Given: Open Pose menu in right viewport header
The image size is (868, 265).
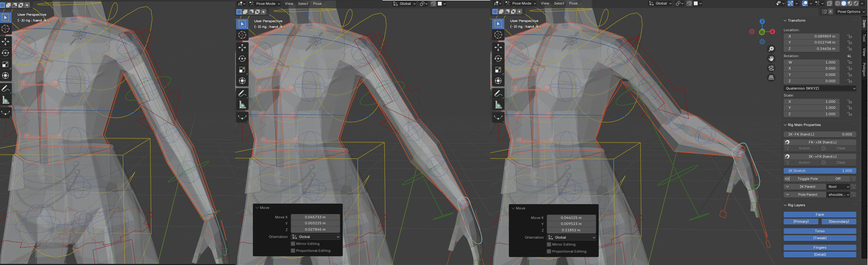Looking at the screenshot, I should 573,3.
